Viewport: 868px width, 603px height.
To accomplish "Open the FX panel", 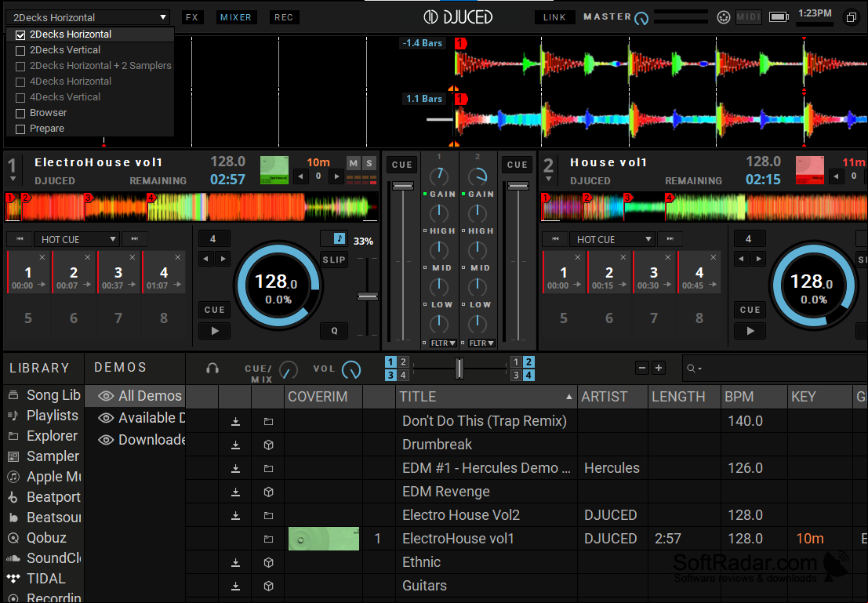I will tap(192, 17).
